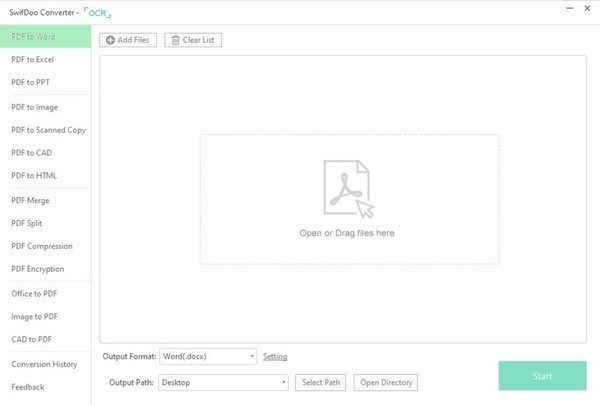The height and width of the screenshot is (405, 600).
Task: Go to PDF Merge
Action: (46, 200)
